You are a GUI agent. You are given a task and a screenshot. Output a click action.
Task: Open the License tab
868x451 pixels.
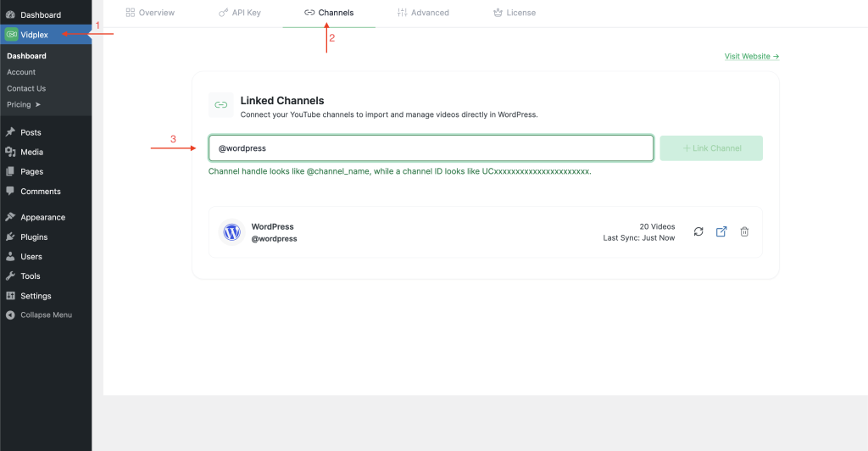[514, 13]
